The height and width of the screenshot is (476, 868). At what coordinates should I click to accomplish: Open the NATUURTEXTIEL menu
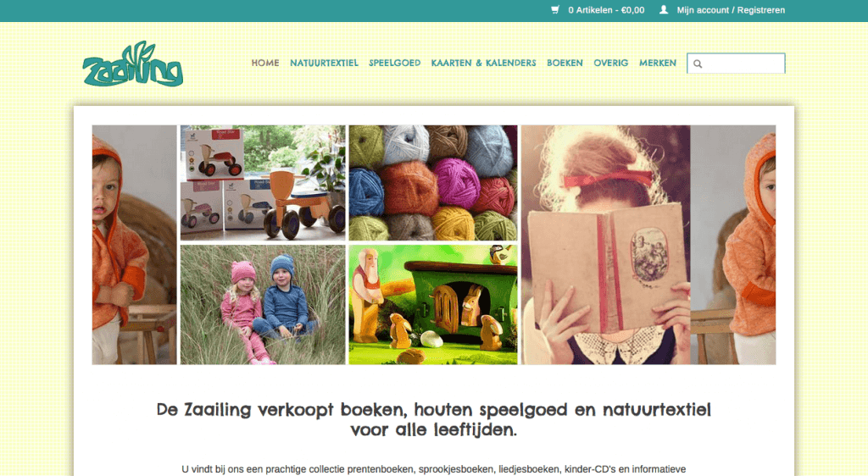coord(324,63)
